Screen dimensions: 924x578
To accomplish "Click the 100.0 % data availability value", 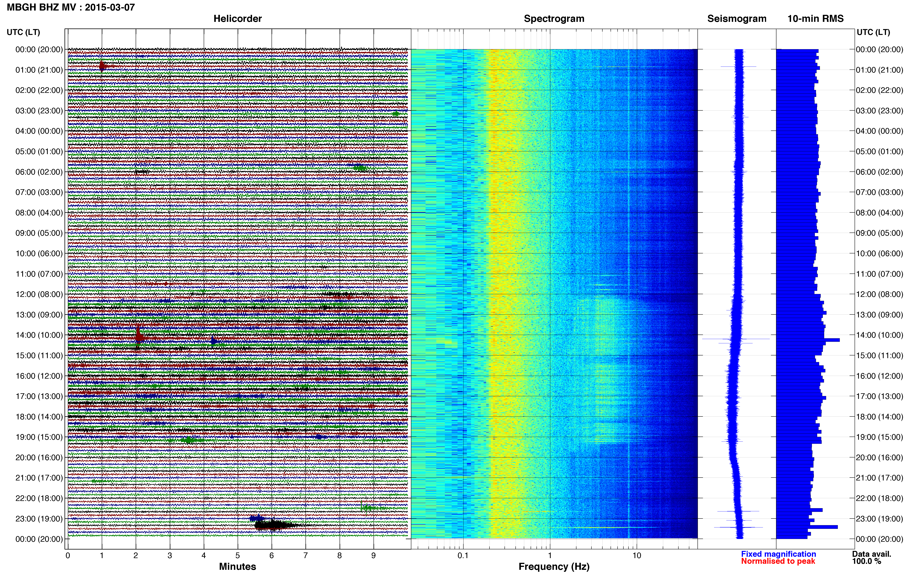I will [x=867, y=561].
